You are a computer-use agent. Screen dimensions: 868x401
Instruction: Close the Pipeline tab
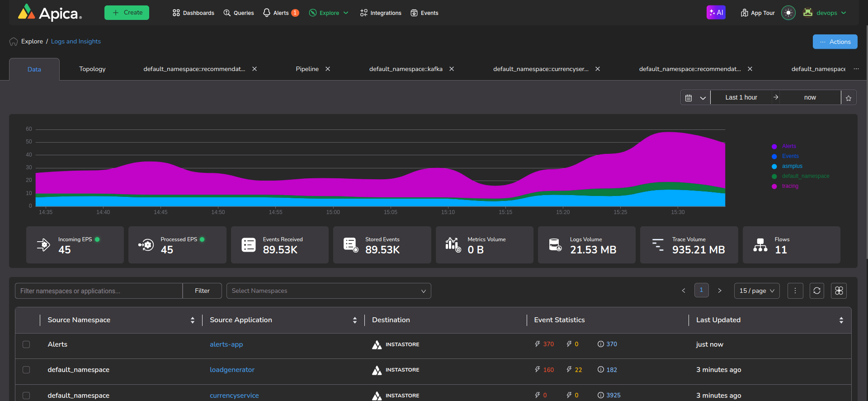pos(328,69)
